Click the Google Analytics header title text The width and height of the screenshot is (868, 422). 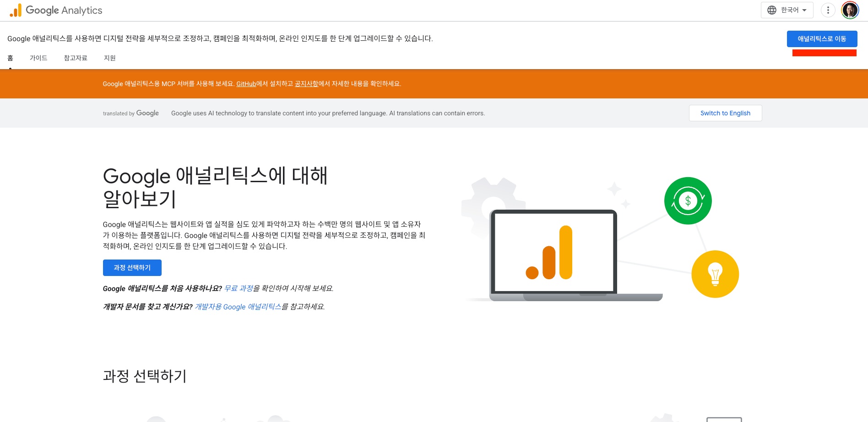[x=64, y=10]
